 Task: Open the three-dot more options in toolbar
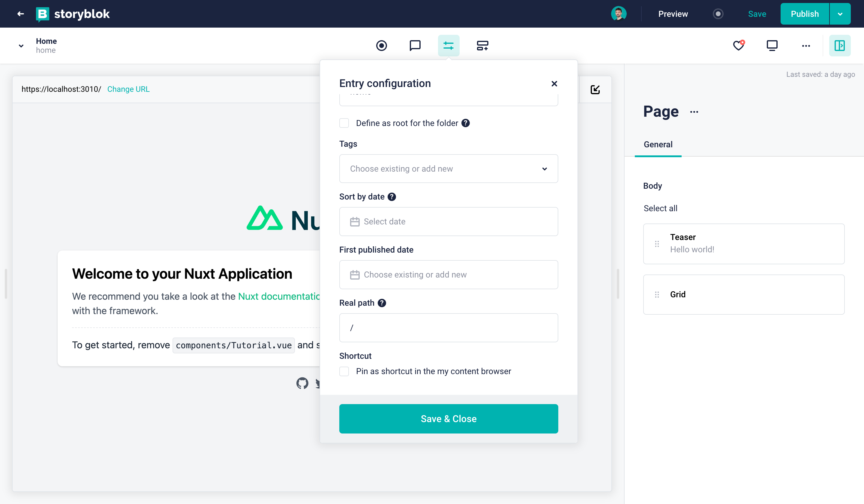(806, 46)
